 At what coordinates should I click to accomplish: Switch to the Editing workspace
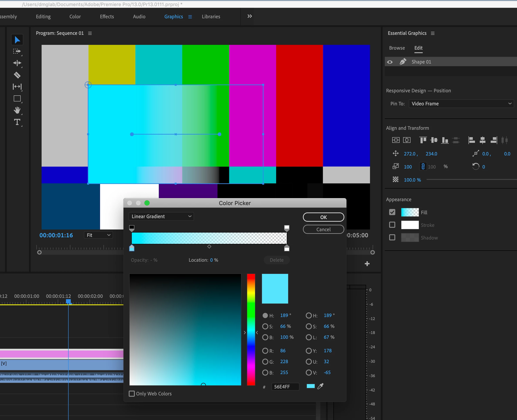click(43, 17)
